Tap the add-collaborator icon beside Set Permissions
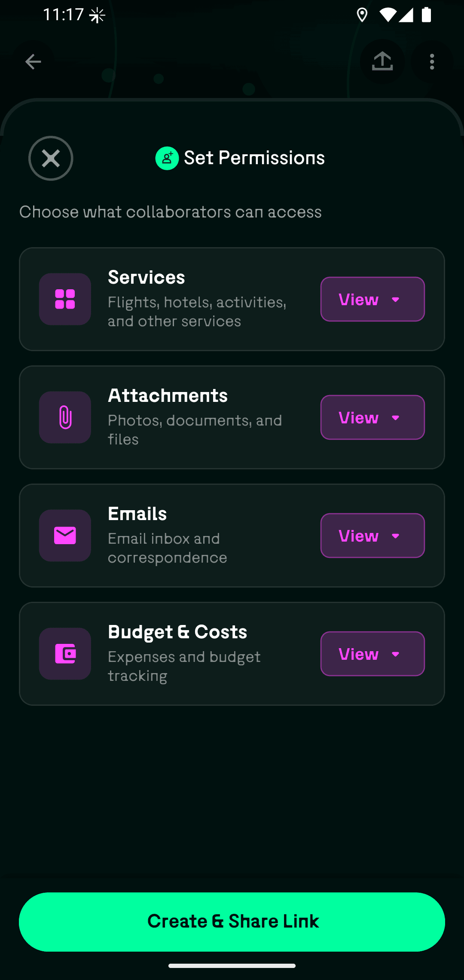 tap(167, 158)
